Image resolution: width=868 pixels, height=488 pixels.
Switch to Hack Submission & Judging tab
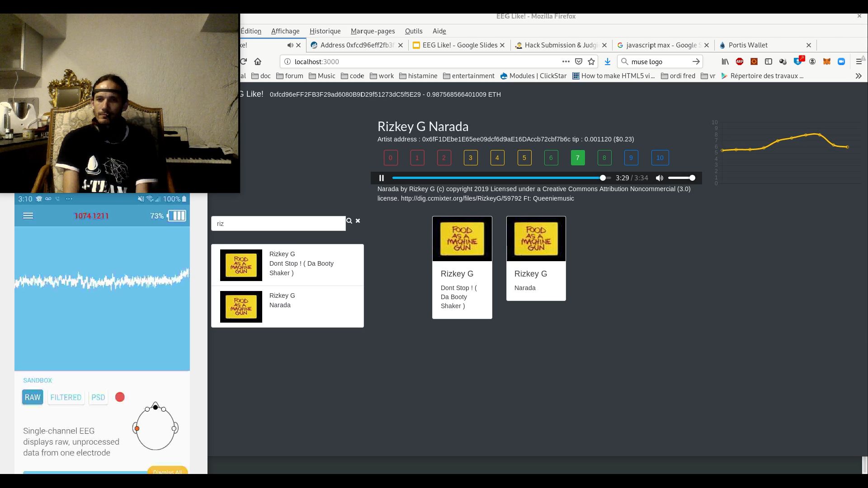tap(561, 45)
